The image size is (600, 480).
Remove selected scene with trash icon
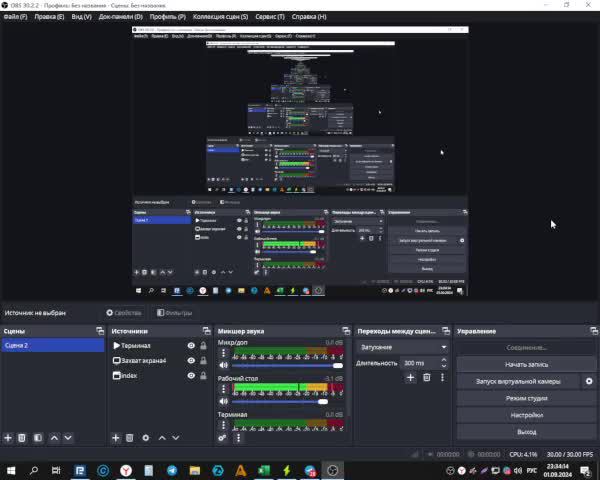pyautogui.click(x=22, y=438)
